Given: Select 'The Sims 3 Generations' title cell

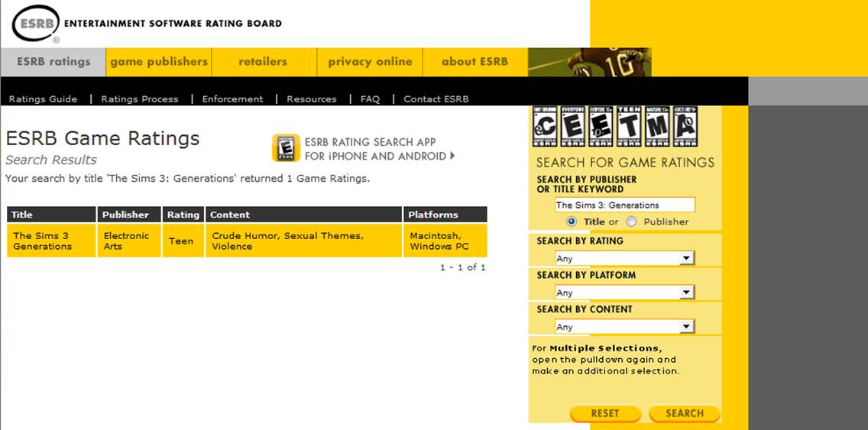Looking at the screenshot, I should [x=51, y=241].
